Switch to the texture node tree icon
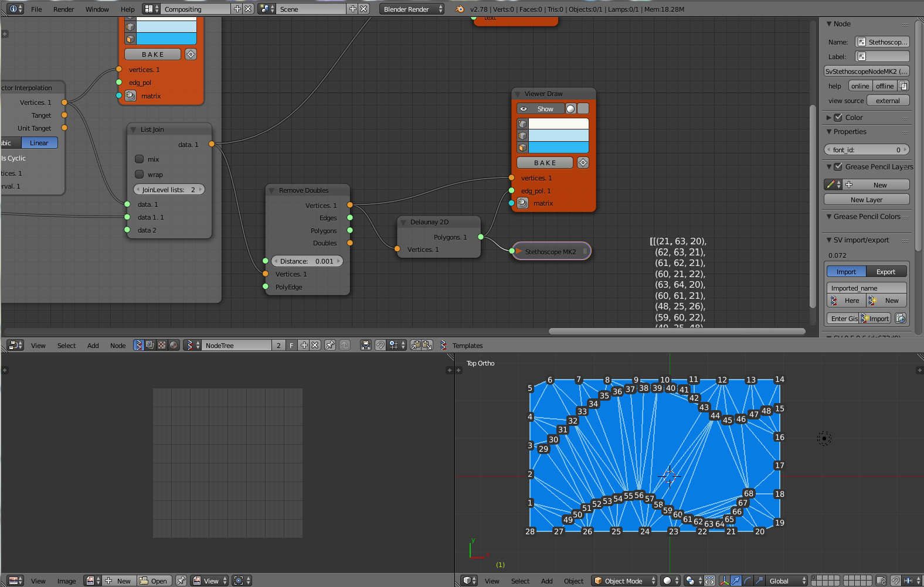 [x=162, y=345]
